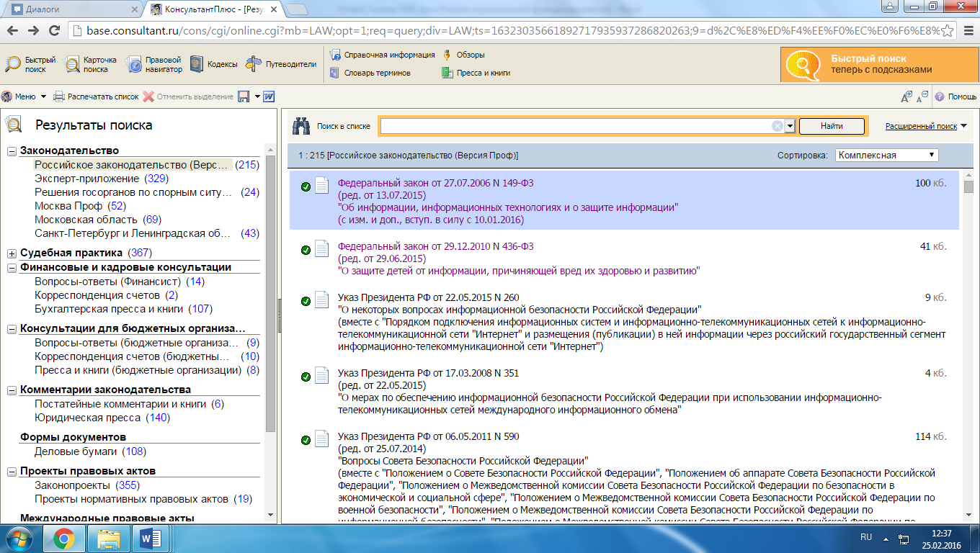
Task: Open Помощь help
Action: click(955, 96)
